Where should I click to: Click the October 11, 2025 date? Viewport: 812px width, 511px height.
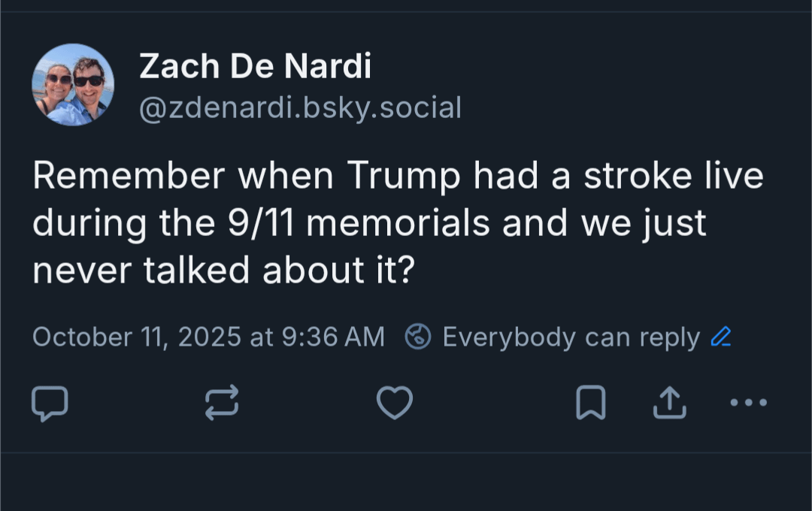coord(138,337)
